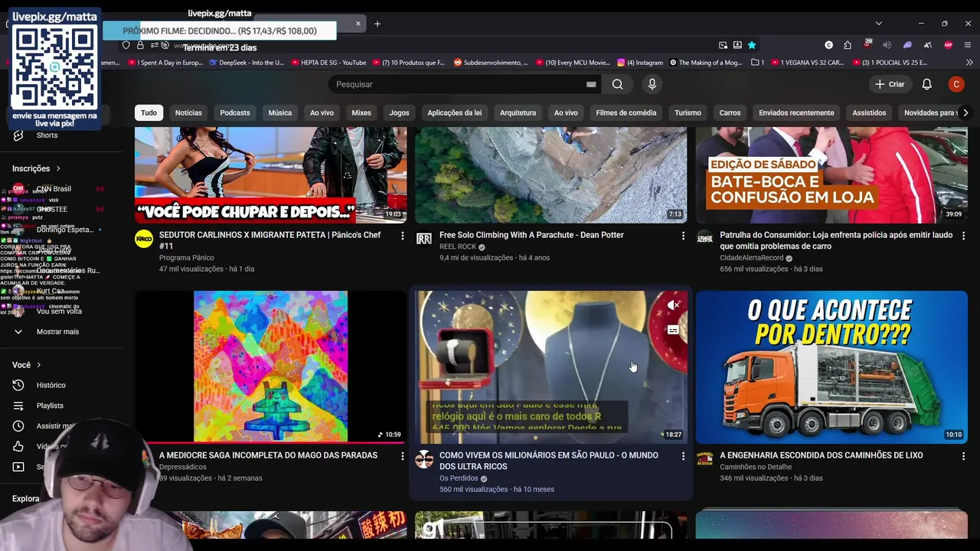
Task: Open The Making of a Mog bookmark
Action: 706,63
